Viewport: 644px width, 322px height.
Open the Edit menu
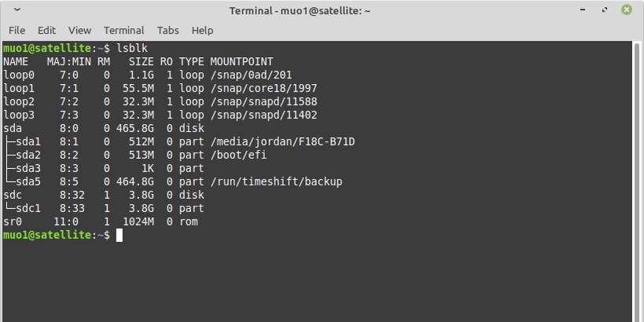[x=46, y=30]
